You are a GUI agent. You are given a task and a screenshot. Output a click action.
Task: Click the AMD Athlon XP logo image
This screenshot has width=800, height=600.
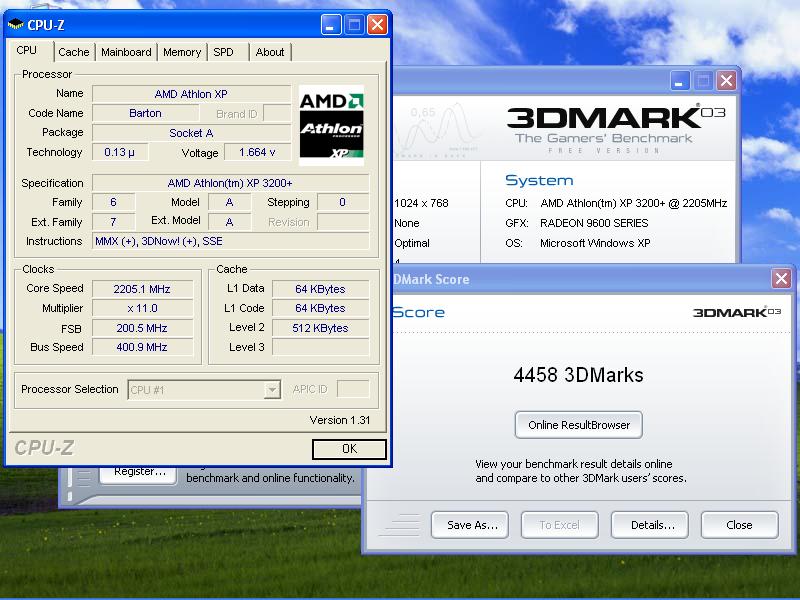[331, 126]
